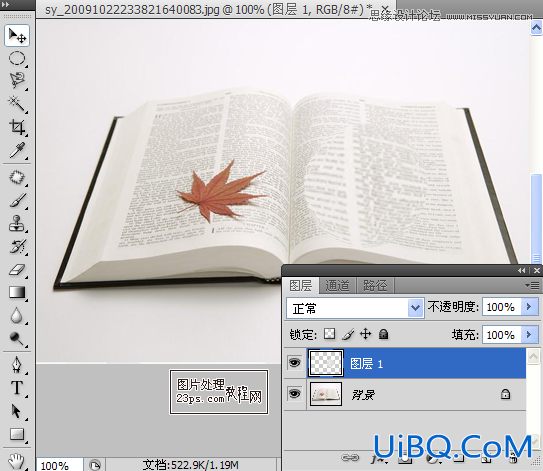543x471 pixels.
Task: Click the link layers icon
Action: tap(350, 458)
